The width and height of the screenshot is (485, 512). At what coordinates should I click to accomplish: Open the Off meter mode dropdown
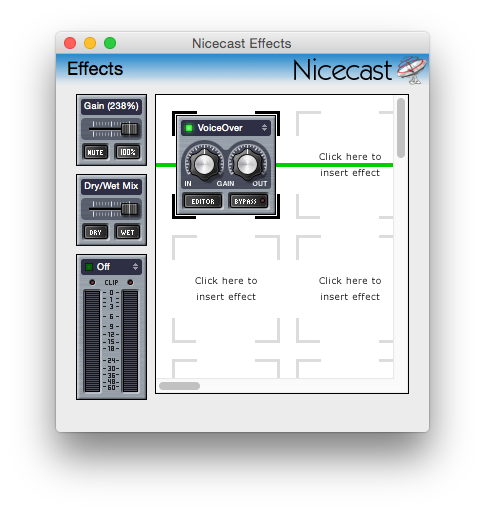click(x=111, y=267)
